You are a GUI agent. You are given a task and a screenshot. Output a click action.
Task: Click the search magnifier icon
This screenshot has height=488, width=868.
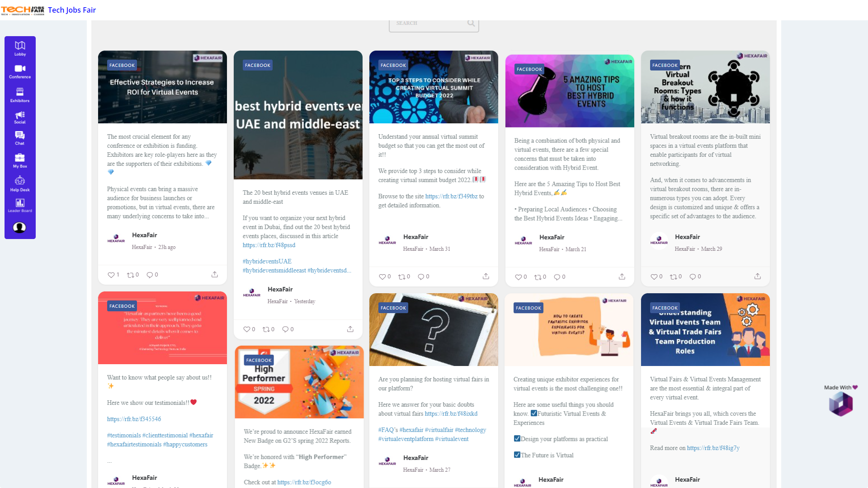point(471,23)
